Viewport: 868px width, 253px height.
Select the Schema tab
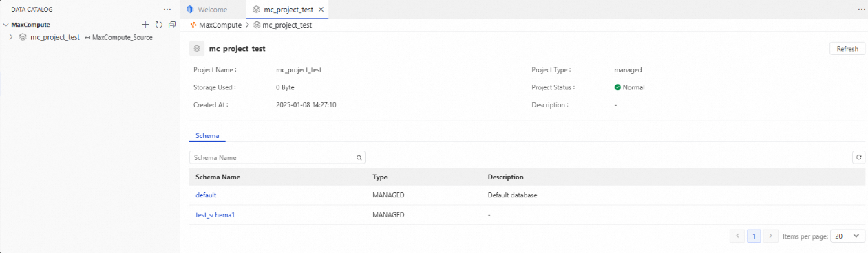(207, 135)
